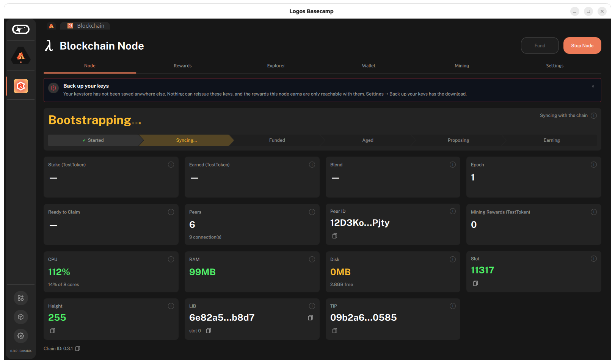The image size is (615, 364).
Task: Click the Fund button
Action: [x=540, y=45]
